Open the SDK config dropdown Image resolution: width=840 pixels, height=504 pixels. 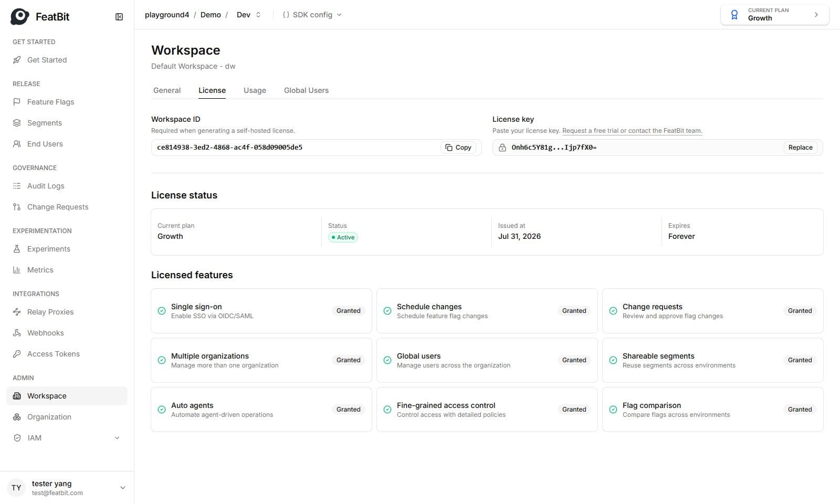312,15
